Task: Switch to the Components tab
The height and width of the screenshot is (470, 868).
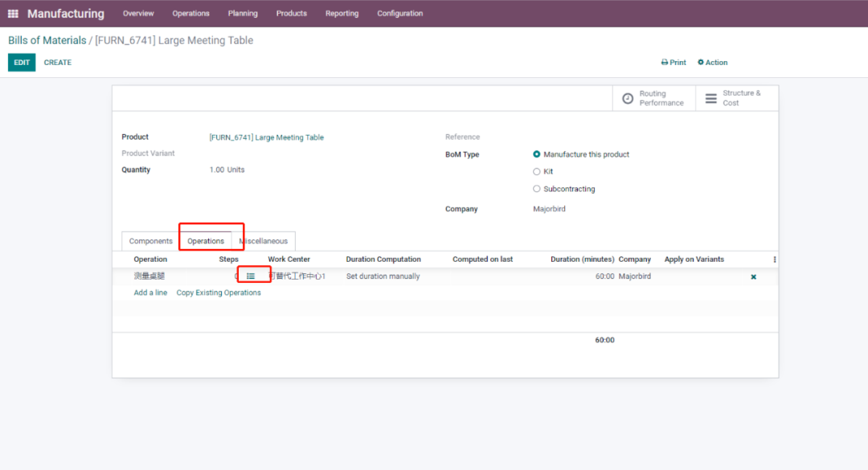Action: (151, 241)
